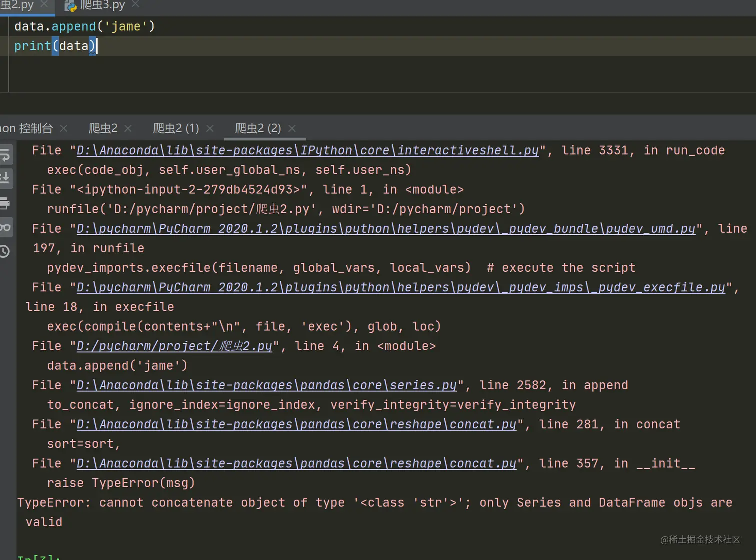Image resolution: width=756 pixels, height=560 pixels.
Task: Place cursor on print(data) editor line
Action: (x=55, y=46)
